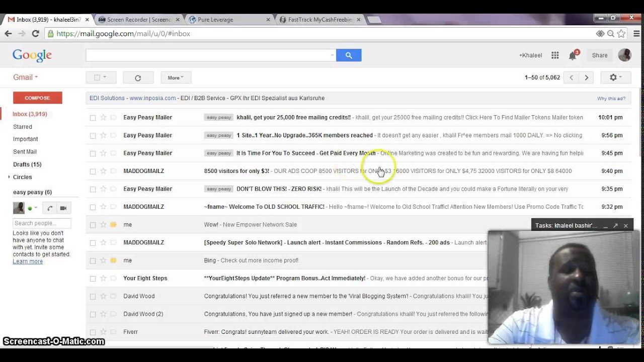Star the 8500 visitors MADDOGMAILZ email
644x362 pixels.
click(x=103, y=171)
